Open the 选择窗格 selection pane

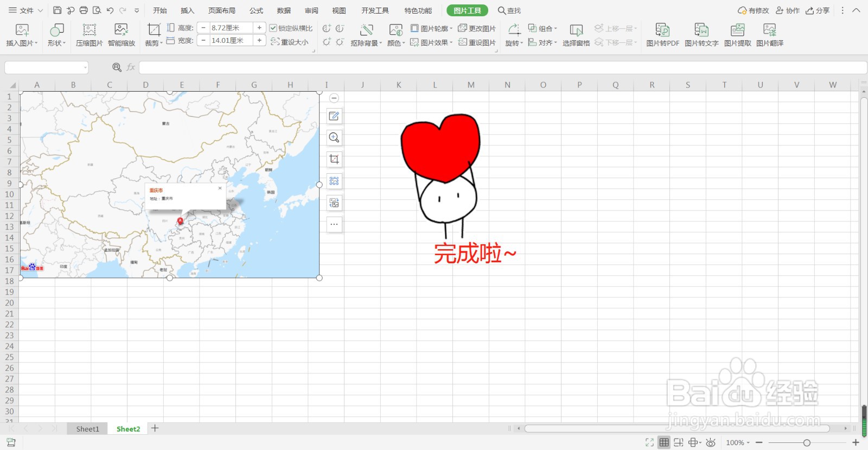pos(576,35)
